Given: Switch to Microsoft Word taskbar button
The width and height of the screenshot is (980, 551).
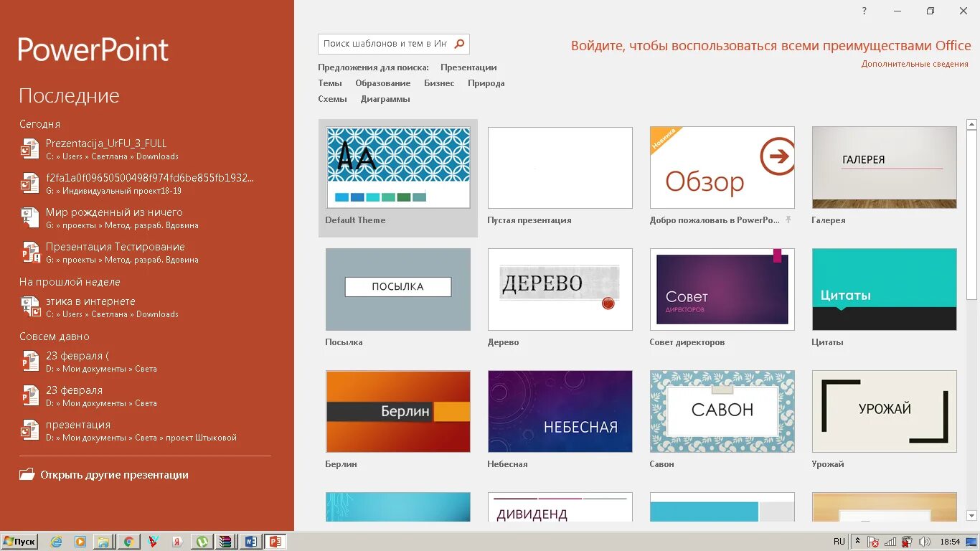Looking at the screenshot, I should [250, 542].
